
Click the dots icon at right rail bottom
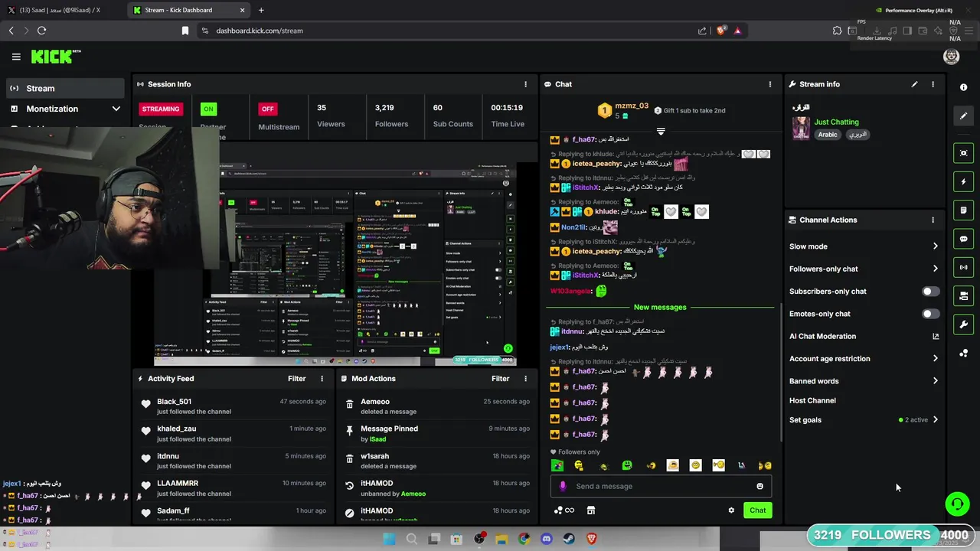[x=964, y=353]
